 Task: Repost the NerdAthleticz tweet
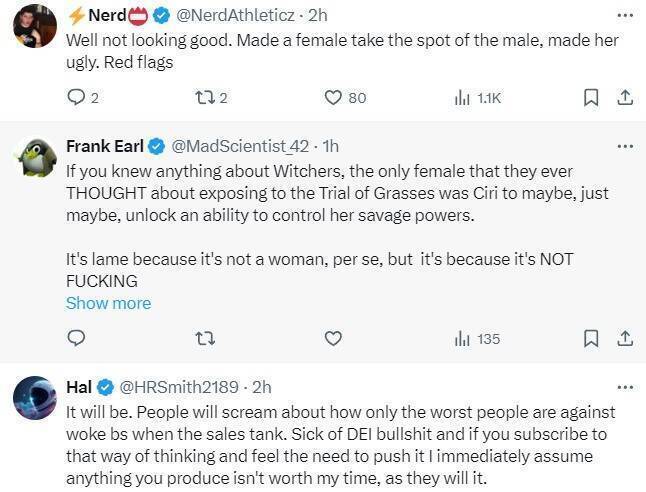point(205,97)
